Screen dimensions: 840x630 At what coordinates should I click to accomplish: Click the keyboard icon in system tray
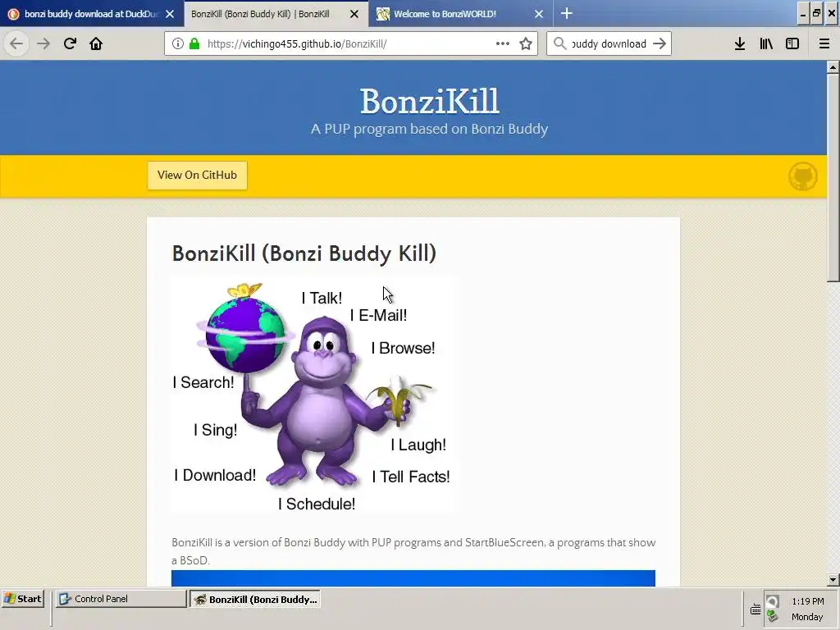(756, 609)
